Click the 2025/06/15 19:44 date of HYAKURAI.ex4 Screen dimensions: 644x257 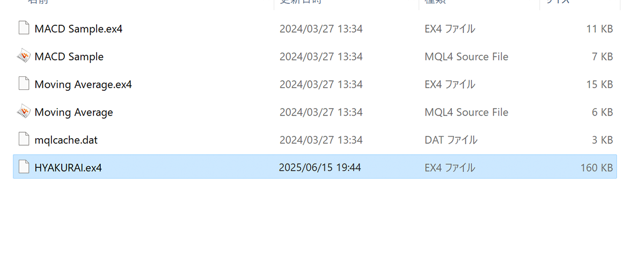(320, 168)
